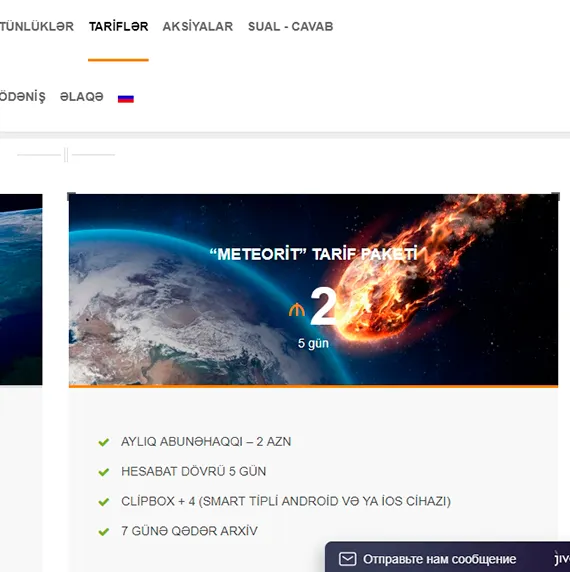The height and width of the screenshot is (572, 570).
Task: Click the "METEORİT" TARİF PAKETİ title
Action: click(313, 254)
